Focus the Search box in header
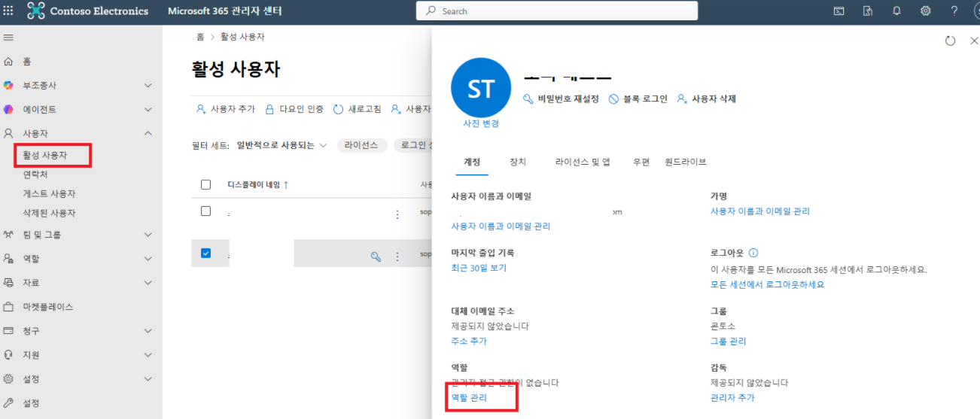 click(x=557, y=11)
